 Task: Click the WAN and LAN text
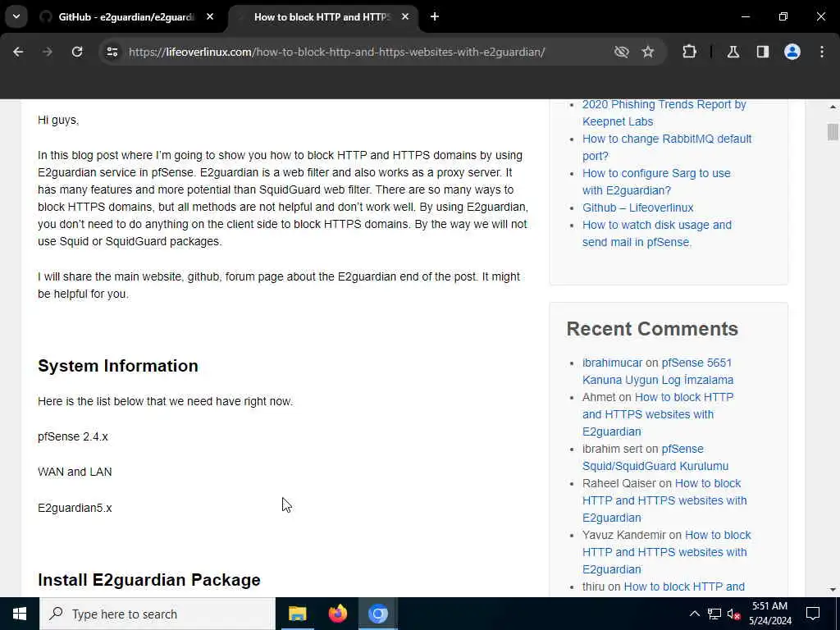coord(75,472)
